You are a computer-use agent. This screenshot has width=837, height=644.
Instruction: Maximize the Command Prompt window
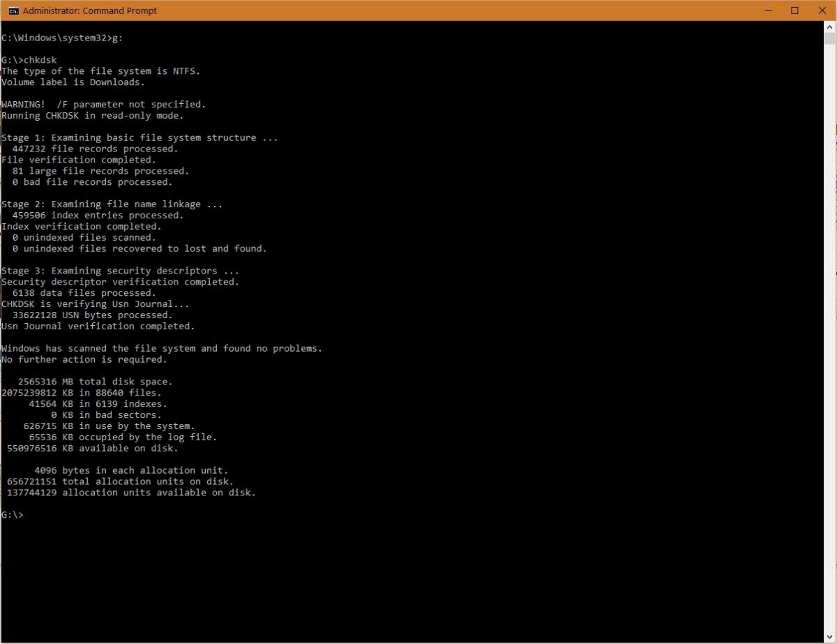pyautogui.click(x=794, y=10)
